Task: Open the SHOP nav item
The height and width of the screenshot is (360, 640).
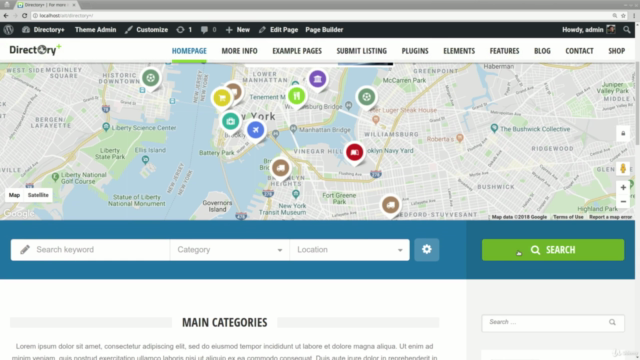Action: (616, 51)
